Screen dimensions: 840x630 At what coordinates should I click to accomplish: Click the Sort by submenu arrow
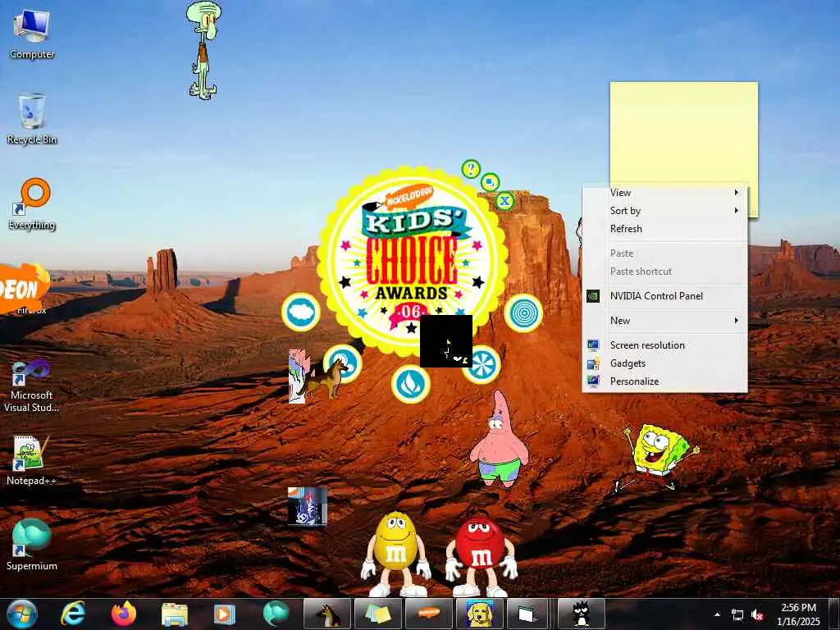737,211
